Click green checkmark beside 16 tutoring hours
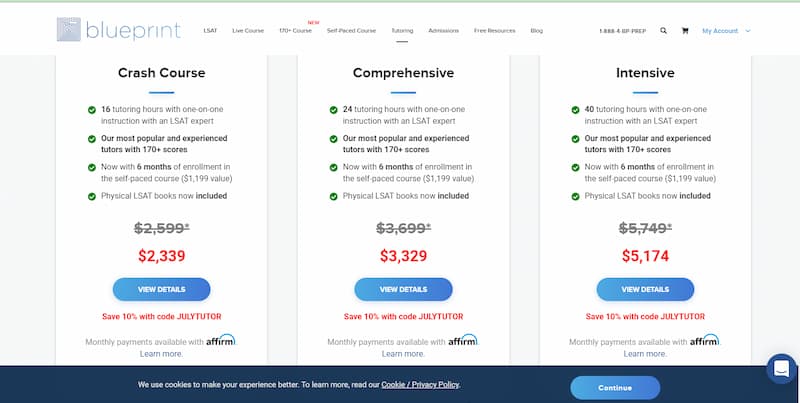Screen dimensions: 800x403 (92, 110)
